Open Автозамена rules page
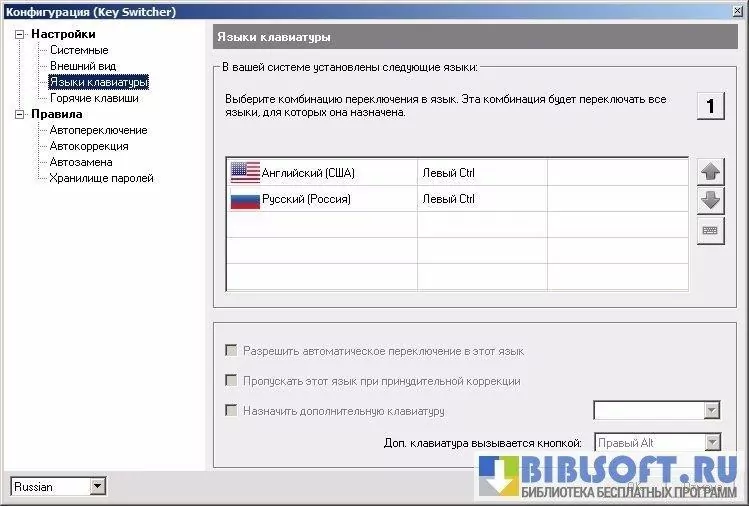The image size is (749, 506). pos(81,162)
